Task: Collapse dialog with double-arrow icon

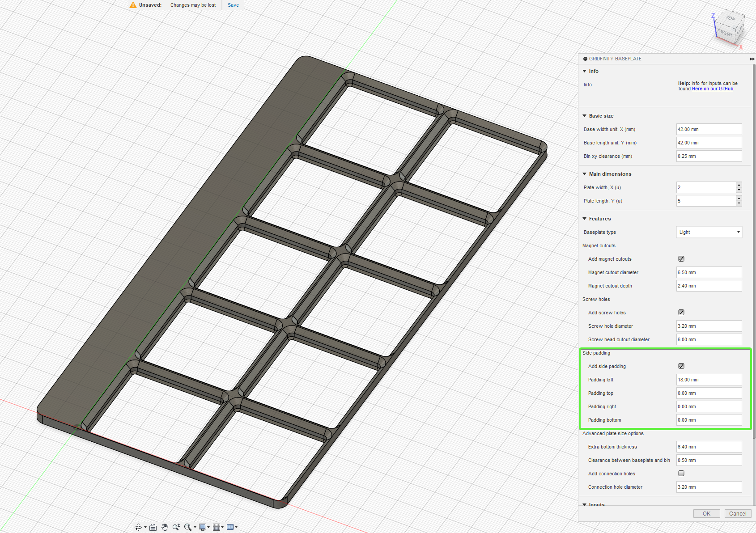Action: tap(752, 59)
